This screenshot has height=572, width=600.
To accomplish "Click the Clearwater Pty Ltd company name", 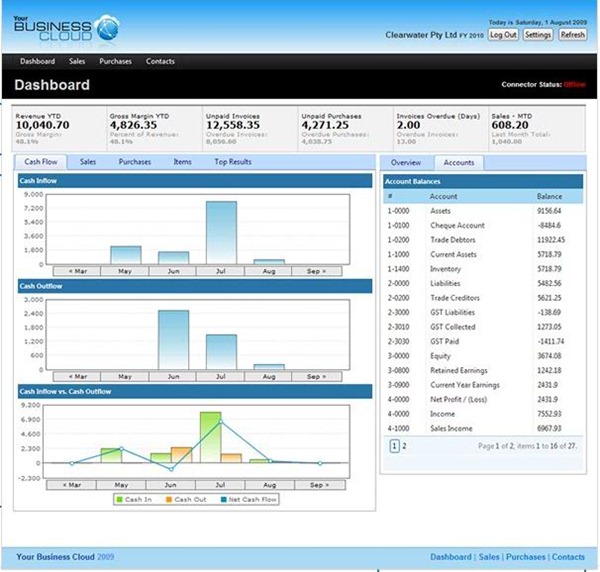I will pyautogui.click(x=421, y=35).
